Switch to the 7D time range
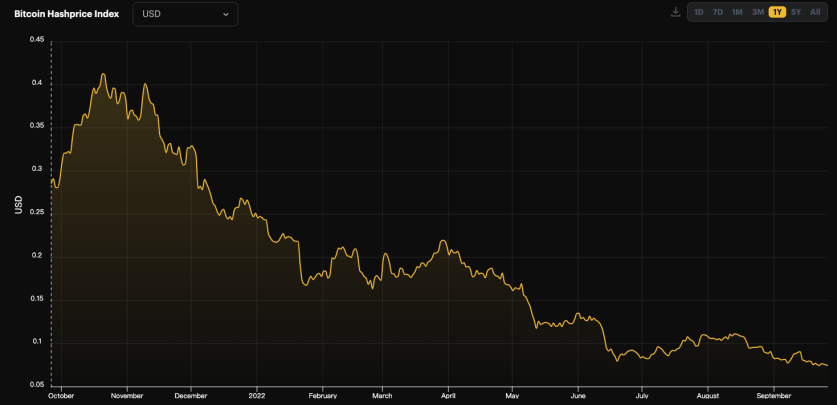837x405 pixels. pyautogui.click(x=717, y=12)
